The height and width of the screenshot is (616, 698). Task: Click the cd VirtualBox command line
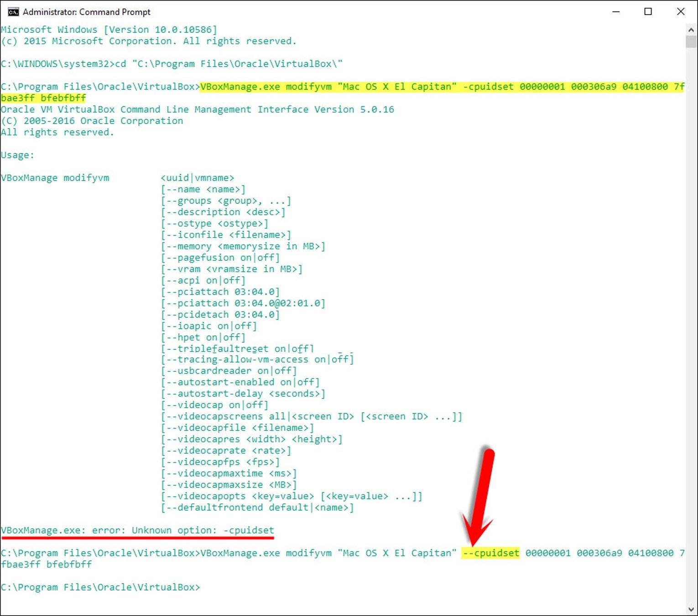pos(172,64)
